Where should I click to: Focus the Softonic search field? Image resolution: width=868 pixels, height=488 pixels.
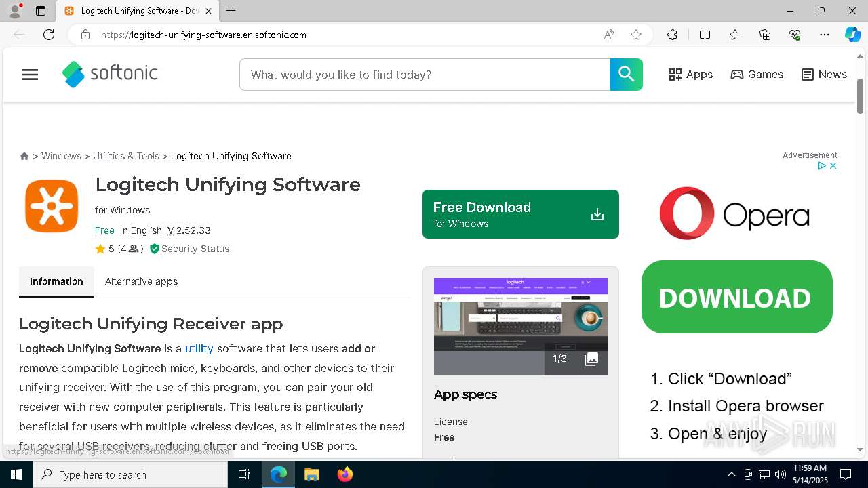(425, 75)
